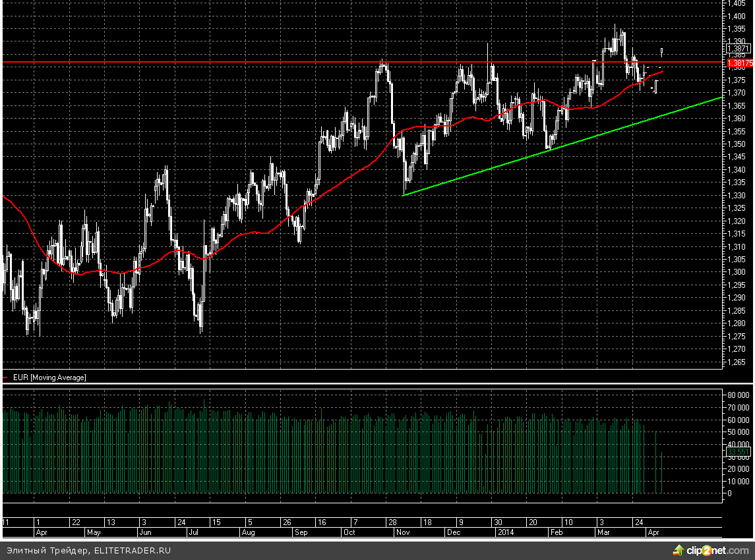Screen dimensions: 755x560
Task: Click the boxed current volume value tag
Action: (739, 451)
